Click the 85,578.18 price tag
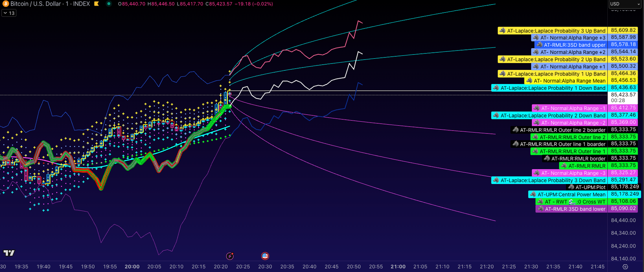Image resolution: width=644 pixels, height=272 pixels. click(x=623, y=45)
